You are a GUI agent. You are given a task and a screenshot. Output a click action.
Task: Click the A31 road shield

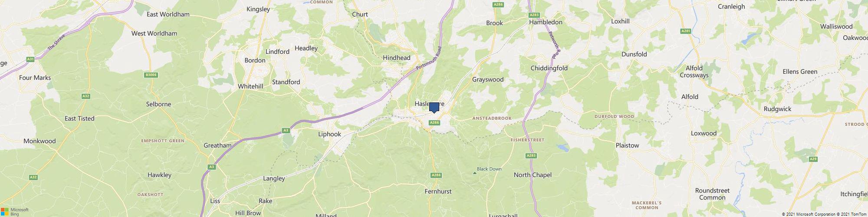pos(30,59)
